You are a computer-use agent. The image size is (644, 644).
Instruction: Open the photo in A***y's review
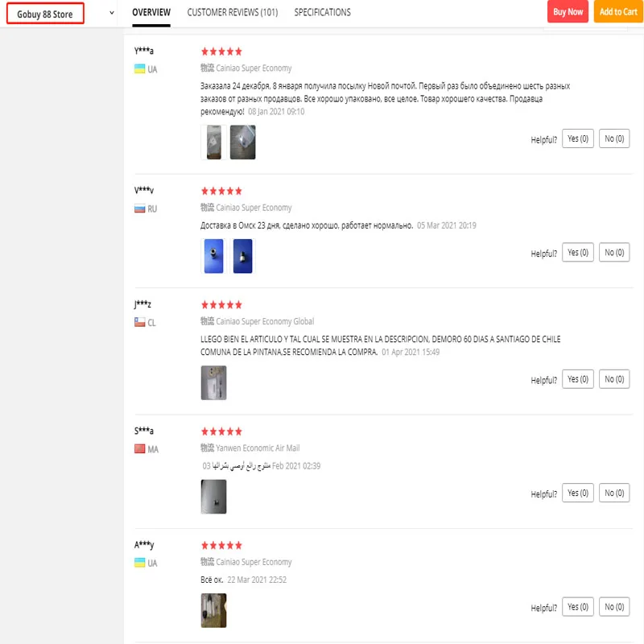click(213, 611)
